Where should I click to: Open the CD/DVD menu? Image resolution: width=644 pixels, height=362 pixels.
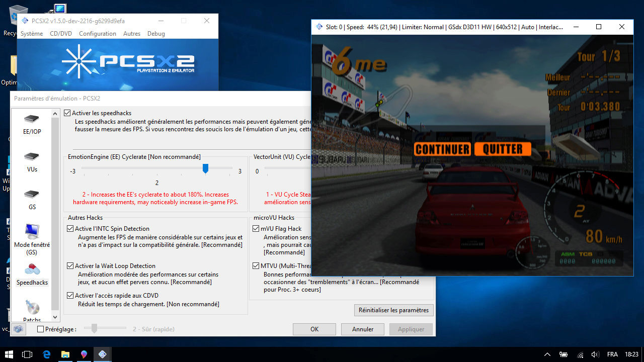(x=61, y=34)
